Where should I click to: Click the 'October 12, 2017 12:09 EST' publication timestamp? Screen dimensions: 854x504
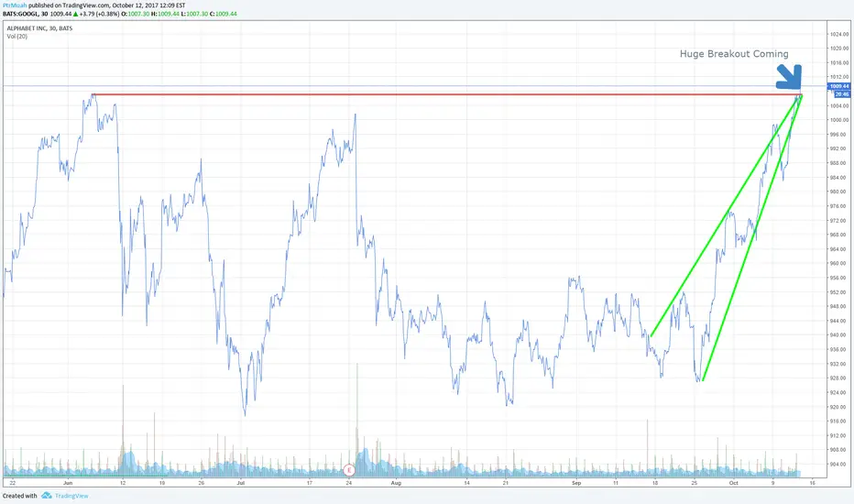(148, 5)
